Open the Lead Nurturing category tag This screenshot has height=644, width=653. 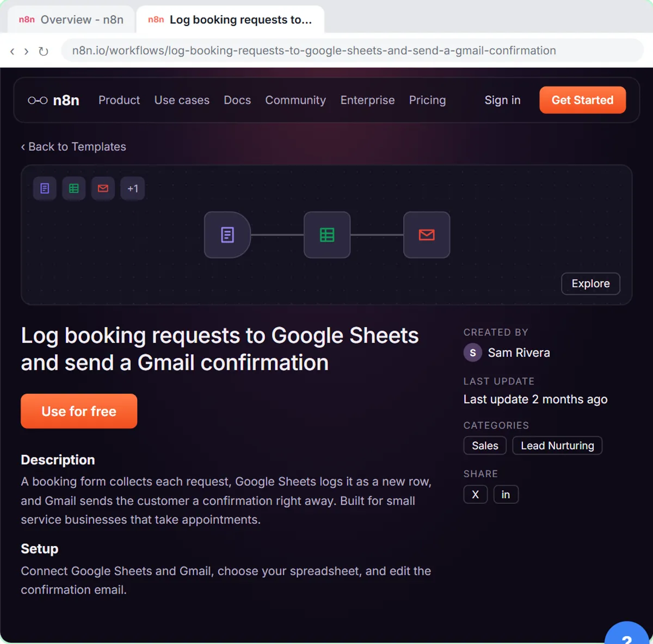click(x=557, y=445)
